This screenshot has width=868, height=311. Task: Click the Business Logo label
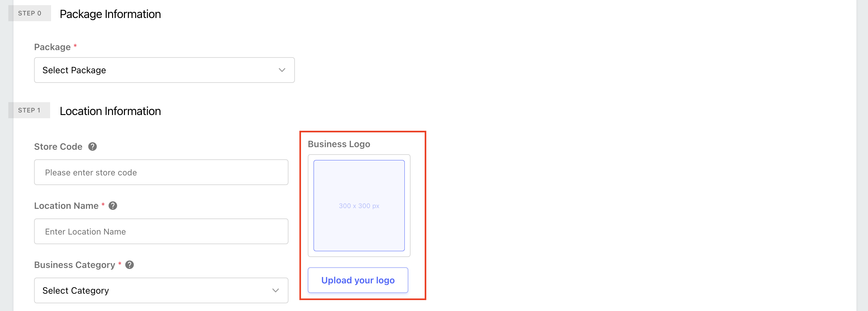(339, 144)
